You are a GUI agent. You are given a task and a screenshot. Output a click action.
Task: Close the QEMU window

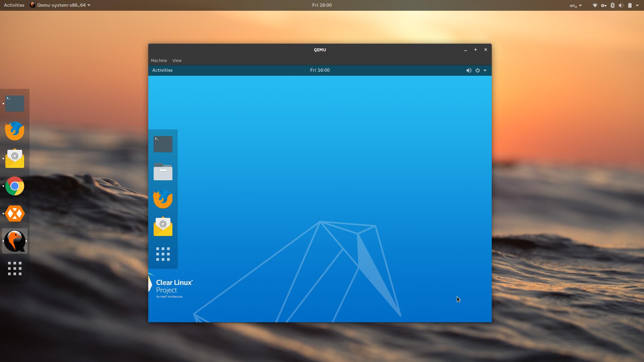pyautogui.click(x=486, y=50)
